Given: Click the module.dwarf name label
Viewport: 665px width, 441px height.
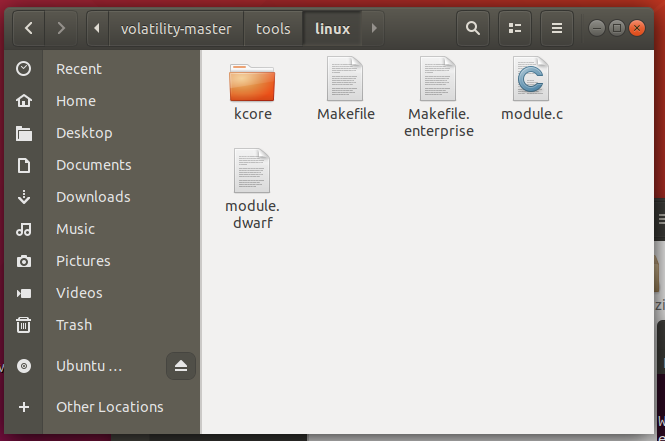Looking at the screenshot, I should click(x=252, y=214).
